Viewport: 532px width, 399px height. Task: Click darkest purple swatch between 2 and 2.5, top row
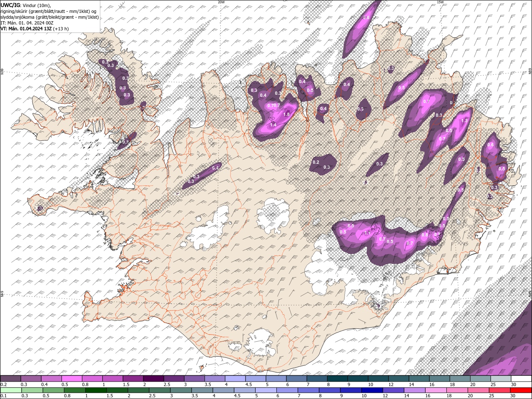[x=153, y=379]
